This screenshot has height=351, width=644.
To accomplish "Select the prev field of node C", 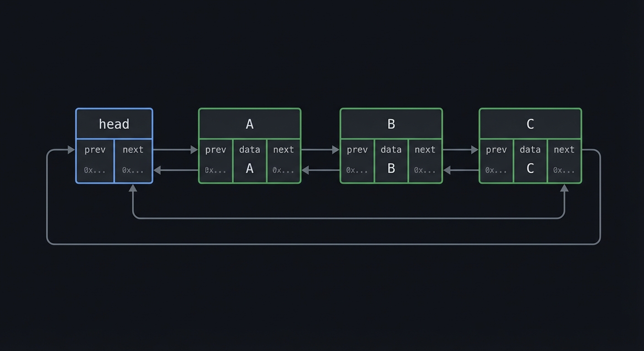I will coord(496,161).
